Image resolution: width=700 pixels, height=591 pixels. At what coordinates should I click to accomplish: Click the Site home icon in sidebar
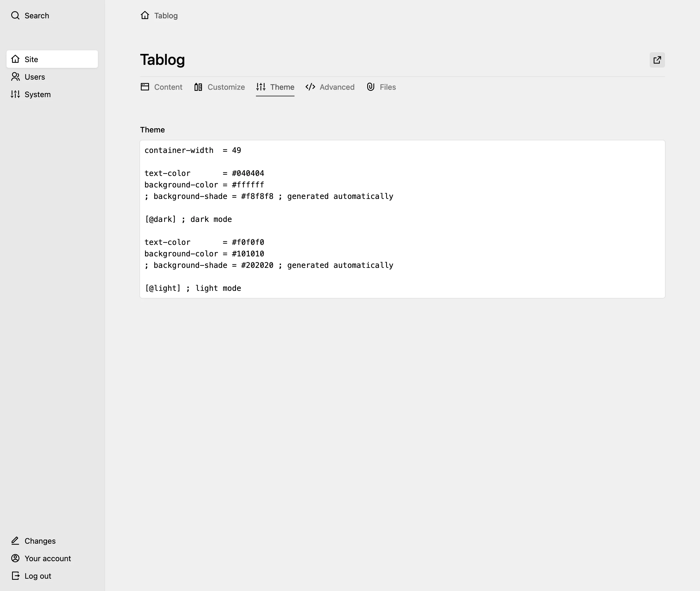(x=15, y=59)
